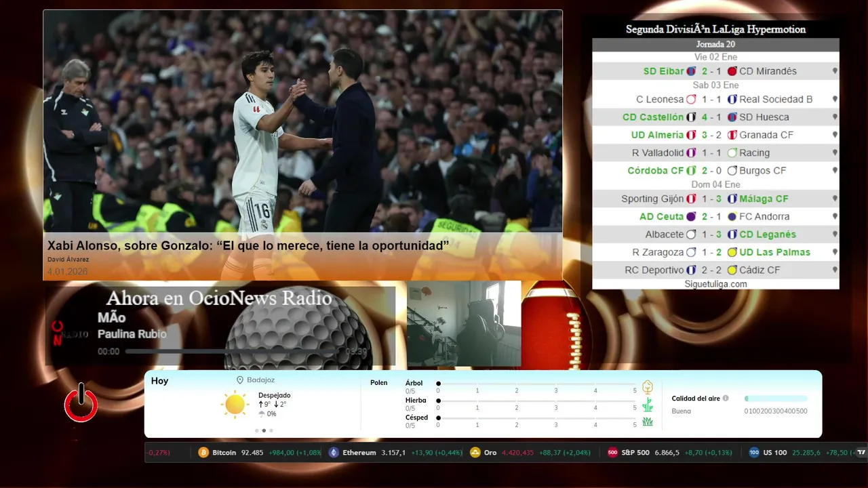
Task: Click the Árbol pollen level slider
Action: pos(536,384)
